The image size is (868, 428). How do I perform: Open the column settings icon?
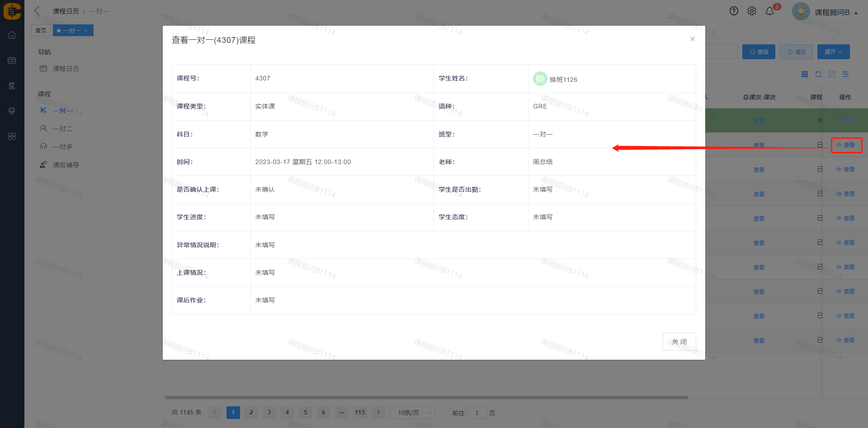point(845,74)
